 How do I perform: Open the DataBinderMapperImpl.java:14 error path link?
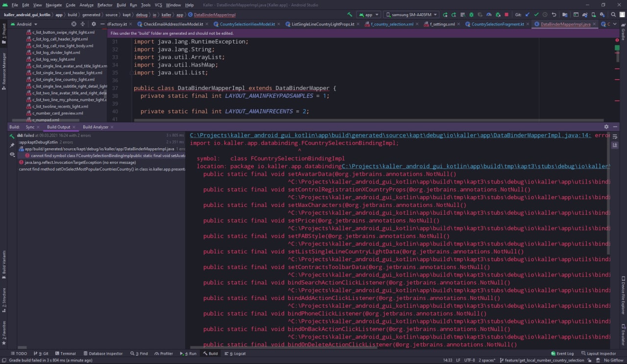(x=390, y=135)
